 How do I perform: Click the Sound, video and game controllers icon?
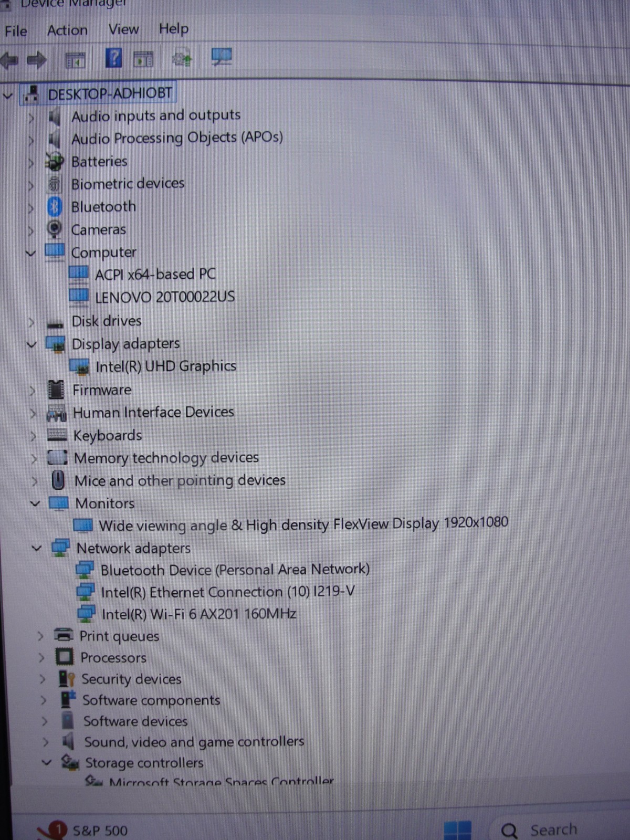point(68,742)
